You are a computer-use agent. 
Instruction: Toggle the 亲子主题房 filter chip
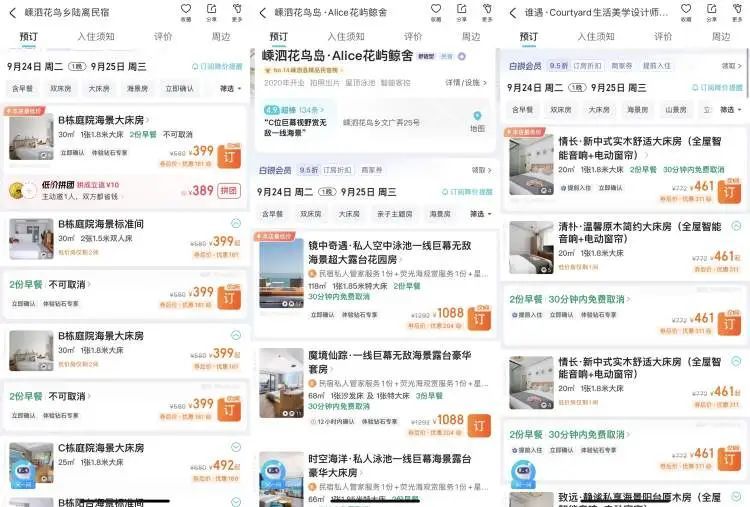pyautogui.click(x=394, y=214)
